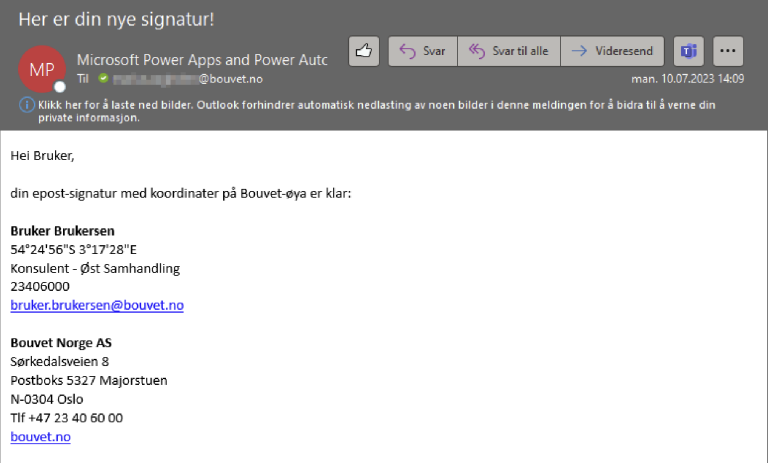
Task: Reply with the Svar button
Action: point(423,51)
